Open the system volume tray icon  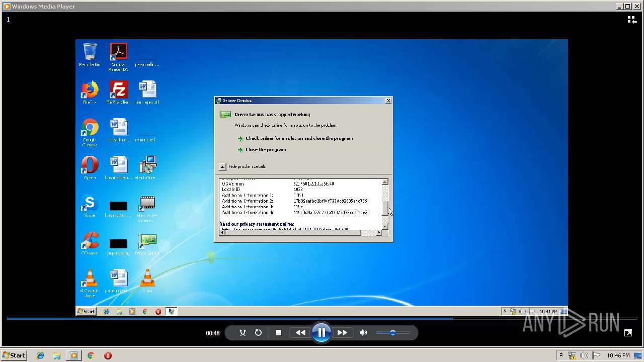pos(584,355)
